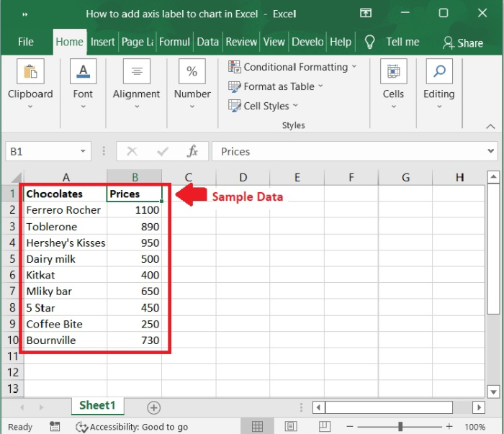
Task: Select the Chocolates header cell
Action: coord(66,194)
